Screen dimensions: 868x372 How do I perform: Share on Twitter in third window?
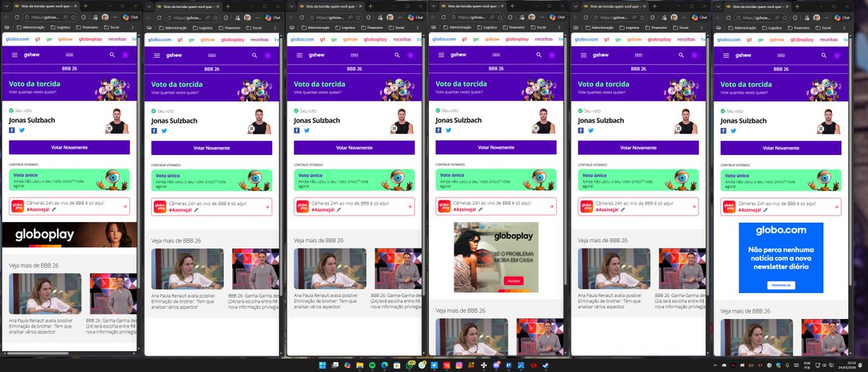point(307,130)
